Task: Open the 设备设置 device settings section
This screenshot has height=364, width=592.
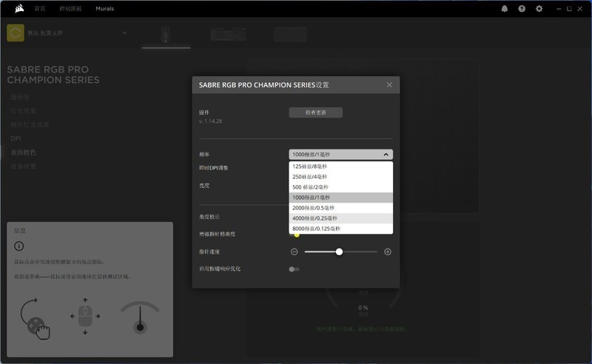Action: 24,166
